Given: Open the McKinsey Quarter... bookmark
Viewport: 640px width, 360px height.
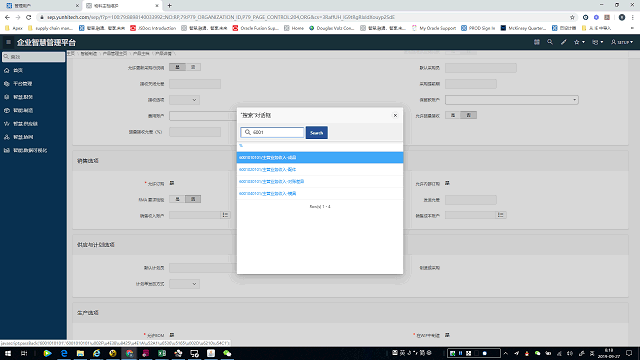Looking at the screenshot, I should [523, 28].
